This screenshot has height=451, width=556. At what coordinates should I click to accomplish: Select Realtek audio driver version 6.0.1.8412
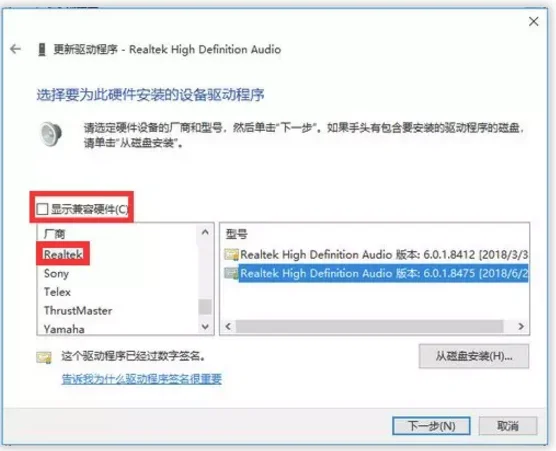tap(384, 255)
